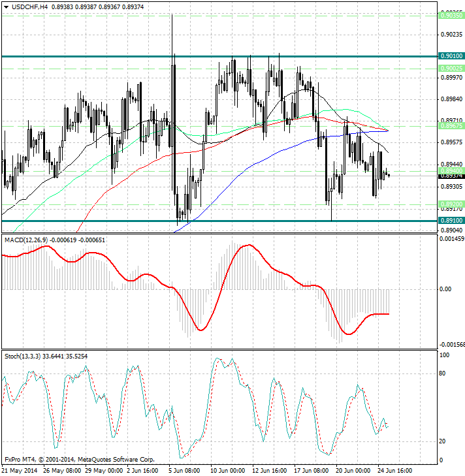
Task: Click the 0.90025 green price label
Action: 451,69
